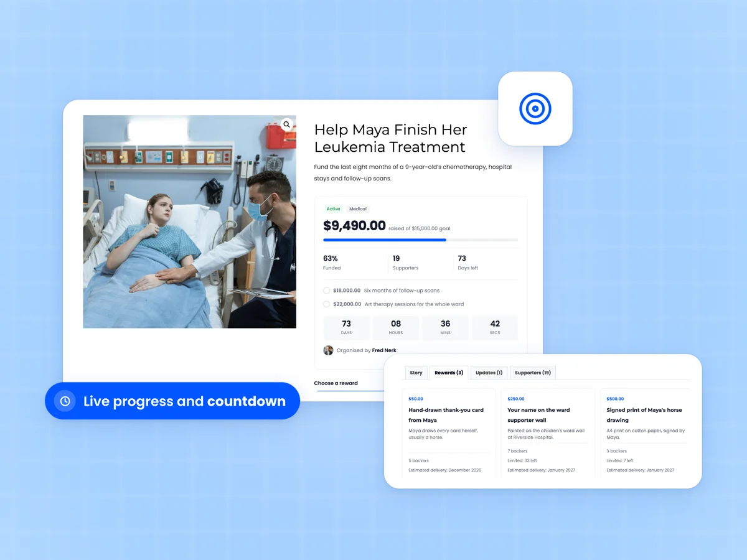
Task: Click the campaign title Help Maya Finish
Action: coord(390,138)
